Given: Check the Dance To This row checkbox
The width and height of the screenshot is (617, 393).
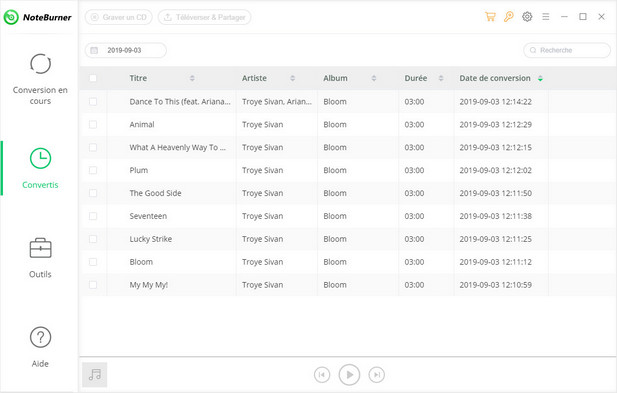Looking at the screenshot, I should coord(93,101).
